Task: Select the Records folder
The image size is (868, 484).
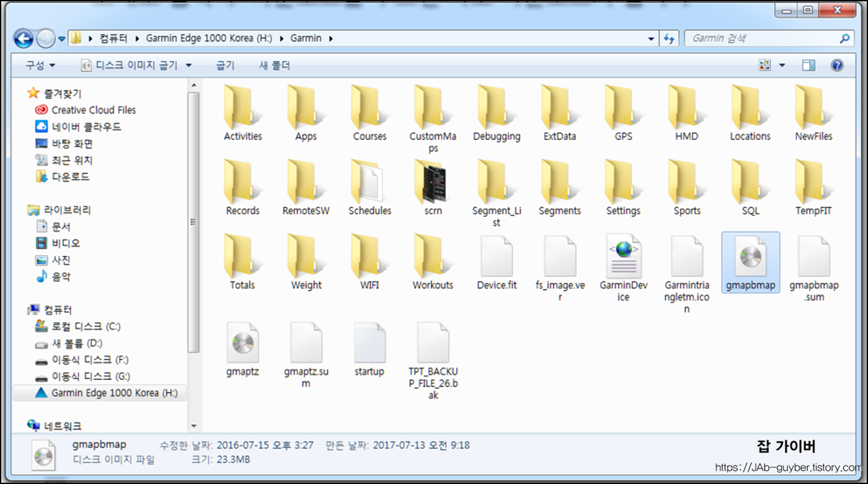Action: [x=242, y=188]
